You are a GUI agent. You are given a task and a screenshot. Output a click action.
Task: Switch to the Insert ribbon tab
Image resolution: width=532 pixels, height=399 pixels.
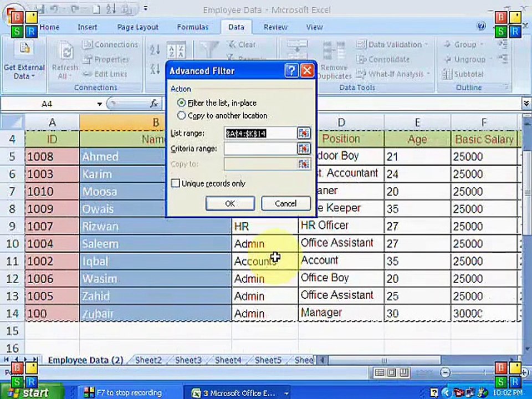pos(88,27)
